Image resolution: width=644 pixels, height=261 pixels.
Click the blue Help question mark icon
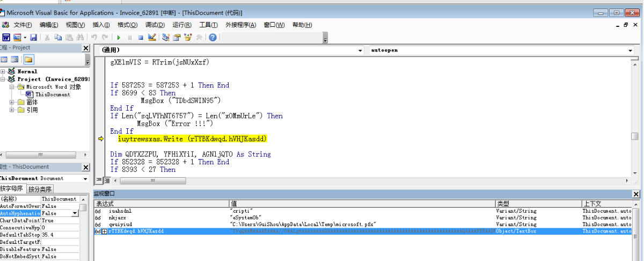(x=213, y=37)
